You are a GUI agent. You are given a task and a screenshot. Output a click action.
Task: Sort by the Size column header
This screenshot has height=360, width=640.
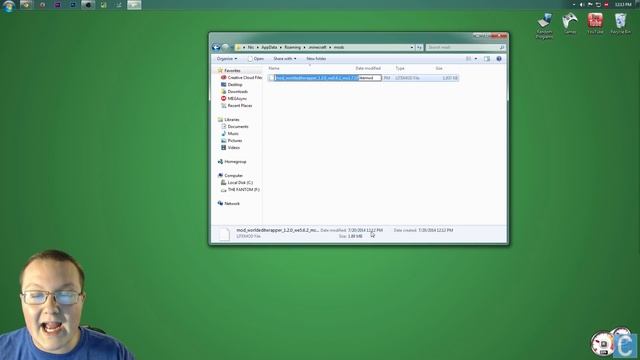(x=439, y=69)
